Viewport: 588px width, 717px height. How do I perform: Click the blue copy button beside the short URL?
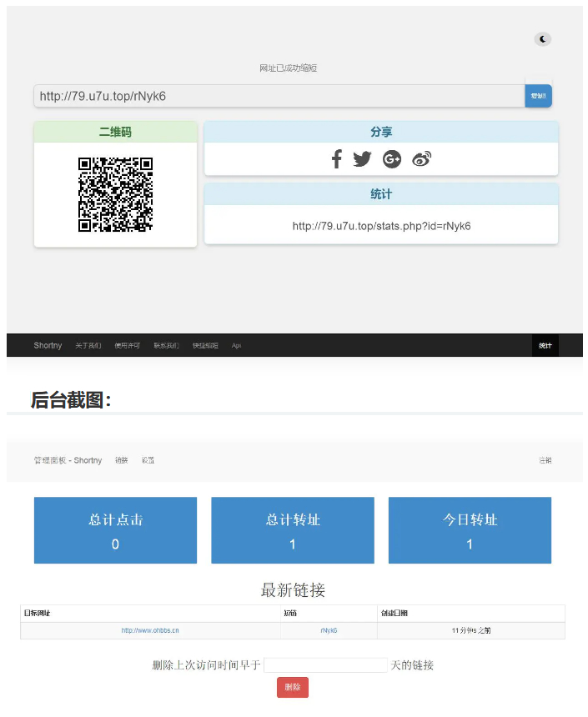538,96
